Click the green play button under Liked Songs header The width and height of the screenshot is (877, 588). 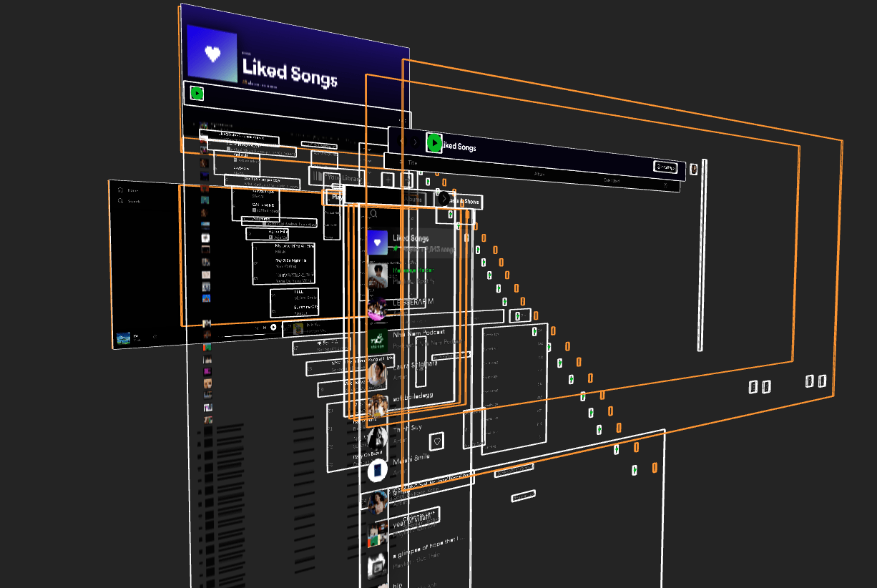197,93
